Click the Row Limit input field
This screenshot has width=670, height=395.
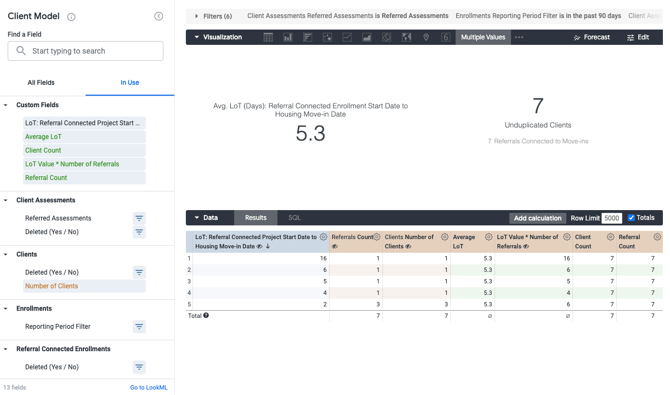[x=611, y=218]
